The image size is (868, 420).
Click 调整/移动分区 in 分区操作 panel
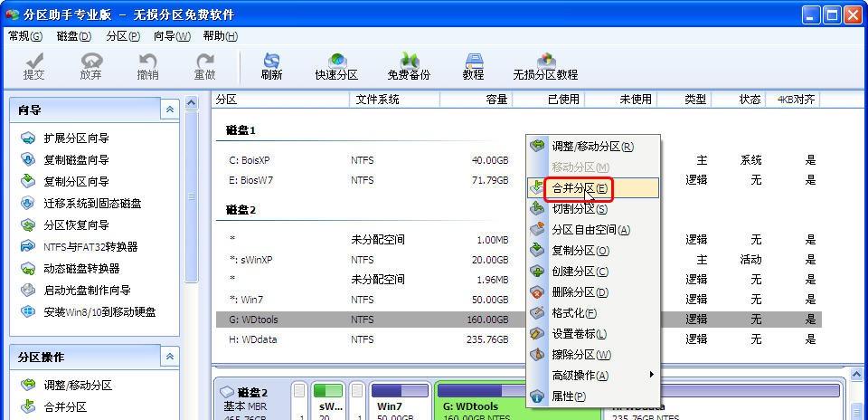pyautogui.click(x=66, y=385)
